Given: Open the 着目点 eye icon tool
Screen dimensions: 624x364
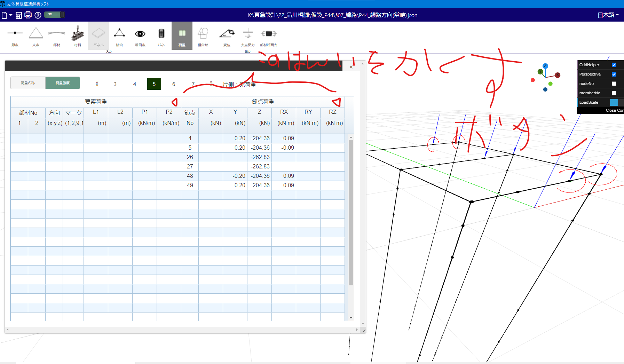Looking at the screenshot, I should pos(140,36).
